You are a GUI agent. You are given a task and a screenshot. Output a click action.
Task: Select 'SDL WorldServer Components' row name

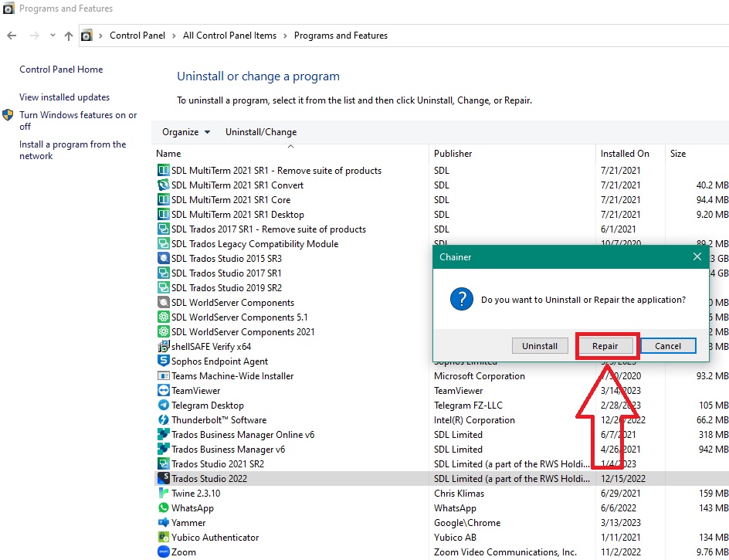232,303
